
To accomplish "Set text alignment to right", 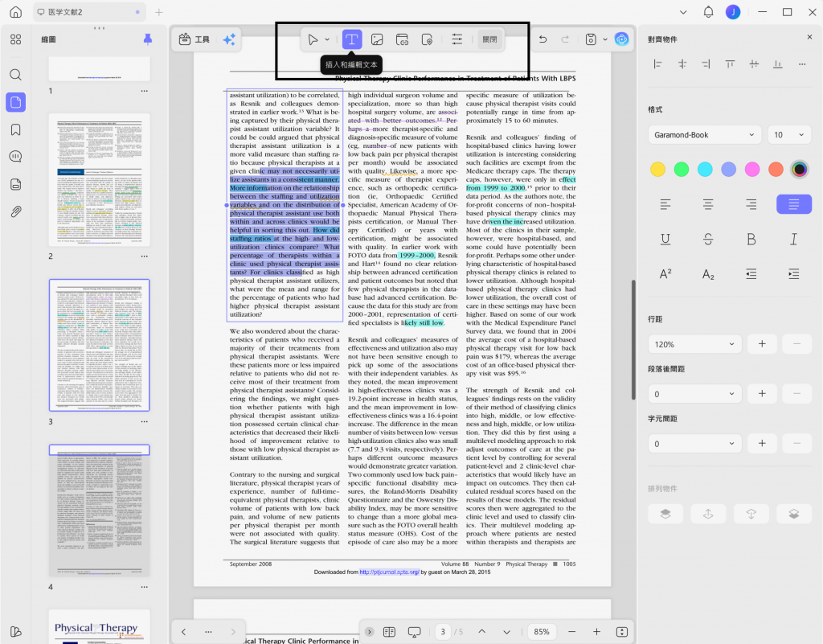I will click(751, 204).
